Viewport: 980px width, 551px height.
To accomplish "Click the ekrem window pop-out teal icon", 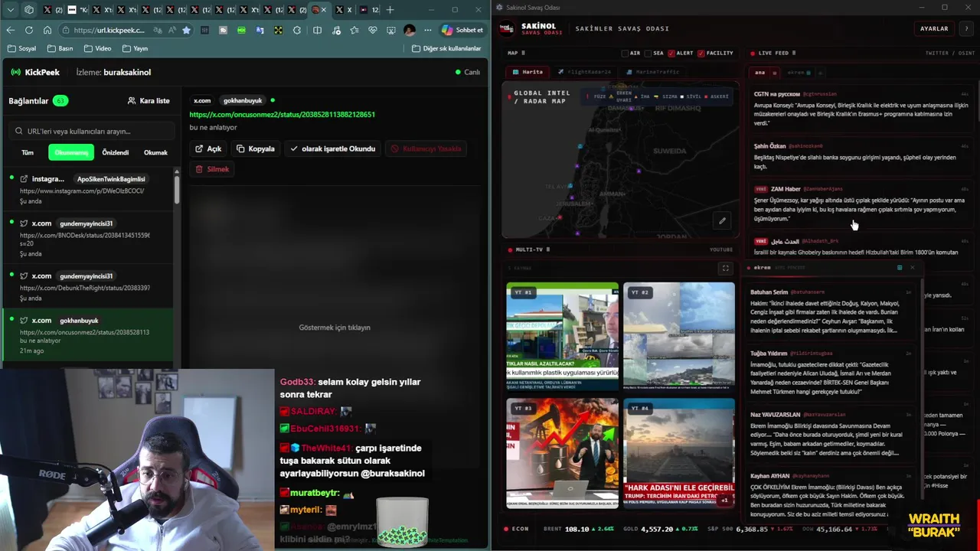I will [x=900, y=268].
